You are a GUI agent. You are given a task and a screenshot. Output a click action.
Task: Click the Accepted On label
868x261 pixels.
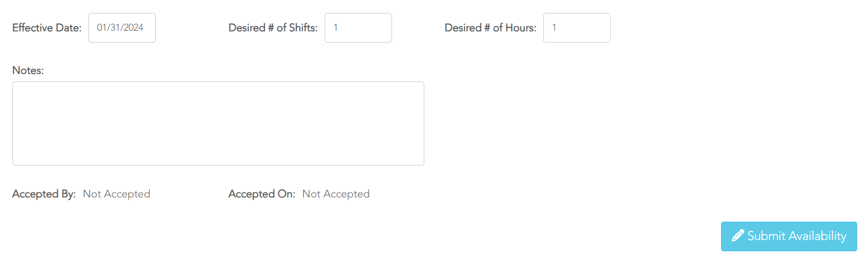click(x=262, y=194)
